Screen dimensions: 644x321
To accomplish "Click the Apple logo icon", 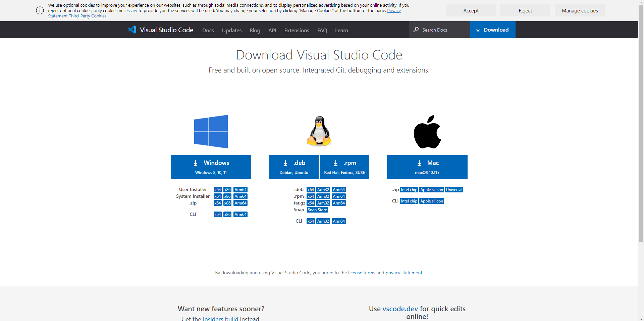I will [x=427, y=131].
